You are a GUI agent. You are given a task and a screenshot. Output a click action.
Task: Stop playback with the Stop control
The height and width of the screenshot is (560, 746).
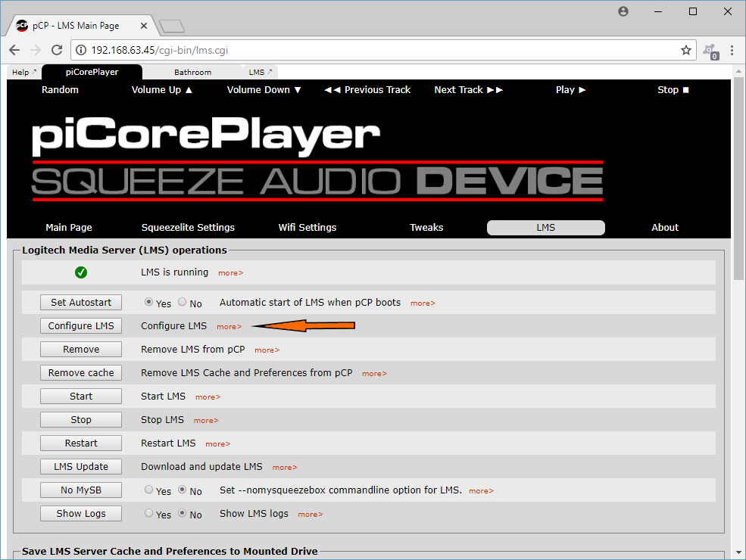click(x=673, y=90)
